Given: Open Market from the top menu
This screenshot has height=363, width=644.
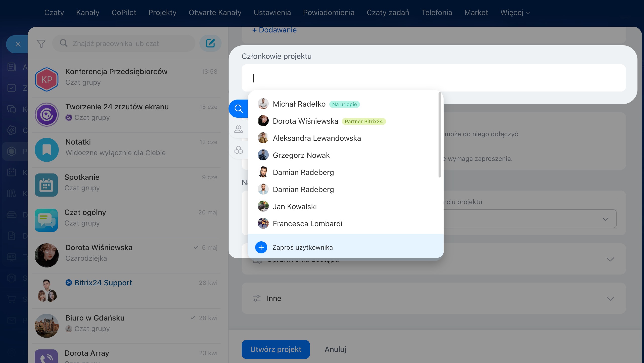Looking at the screenshot, I should point(476,13).
